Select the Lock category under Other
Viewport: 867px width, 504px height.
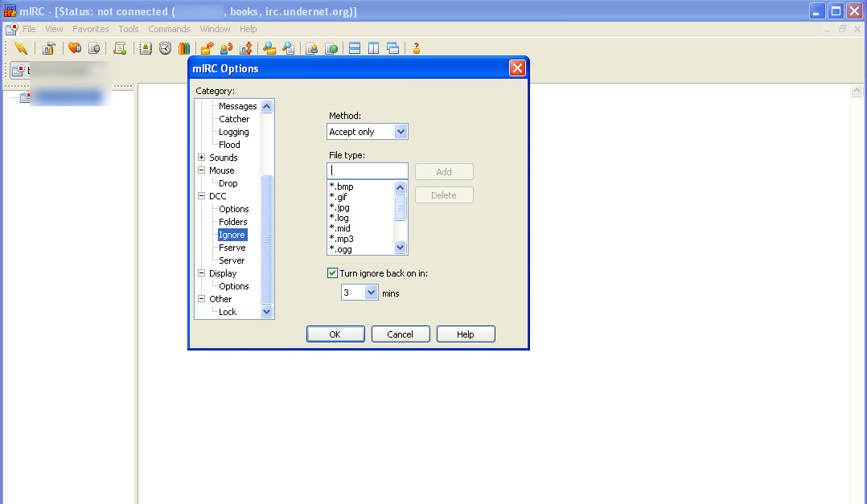pyautogui.click(x=228, y=312)
